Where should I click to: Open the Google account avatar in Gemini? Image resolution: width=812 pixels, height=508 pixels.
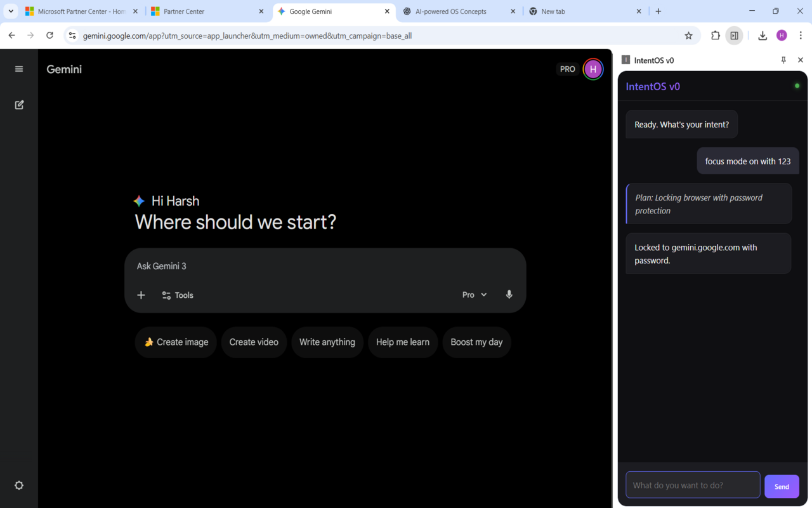tap(593, 69)
